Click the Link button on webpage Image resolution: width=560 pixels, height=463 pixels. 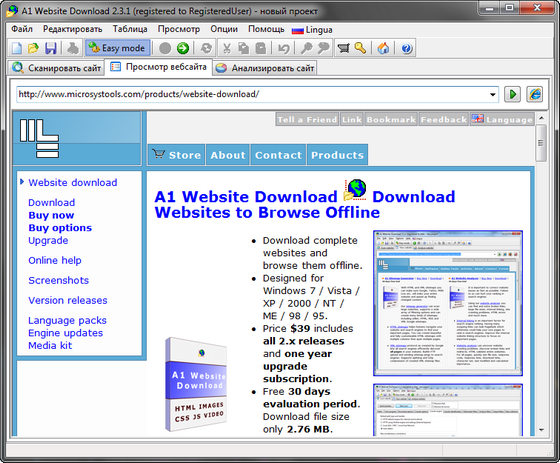coord(352,120)
